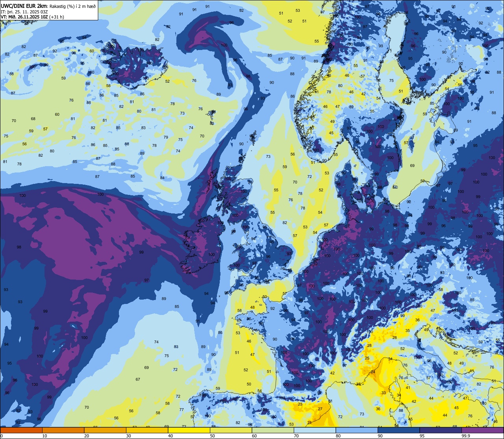The width and height of the screenshot is (504, 439).
Task: Click the 20–30 amber legend segment
Action: 105,430
